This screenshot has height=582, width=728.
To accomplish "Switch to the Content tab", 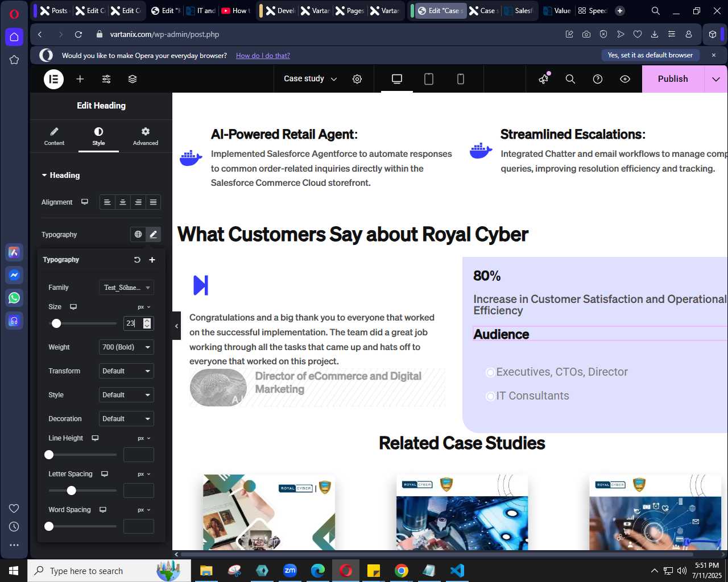I will 54,136.
